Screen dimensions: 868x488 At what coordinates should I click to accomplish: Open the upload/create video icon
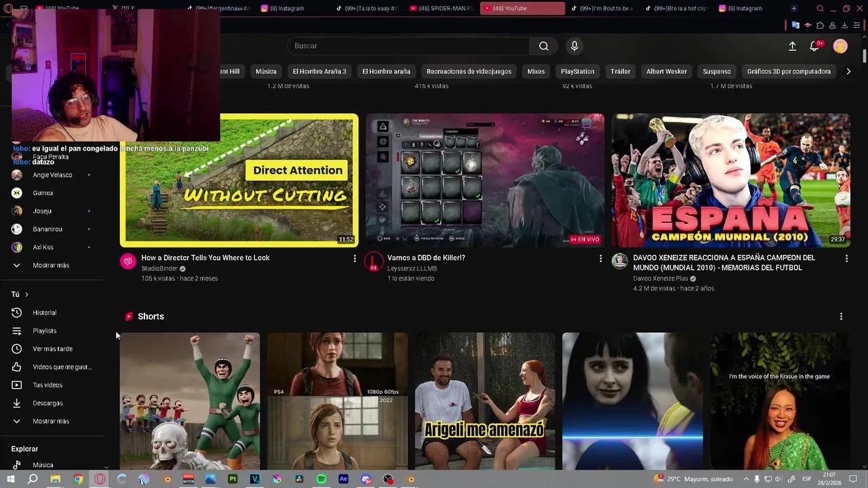point(792,46)
